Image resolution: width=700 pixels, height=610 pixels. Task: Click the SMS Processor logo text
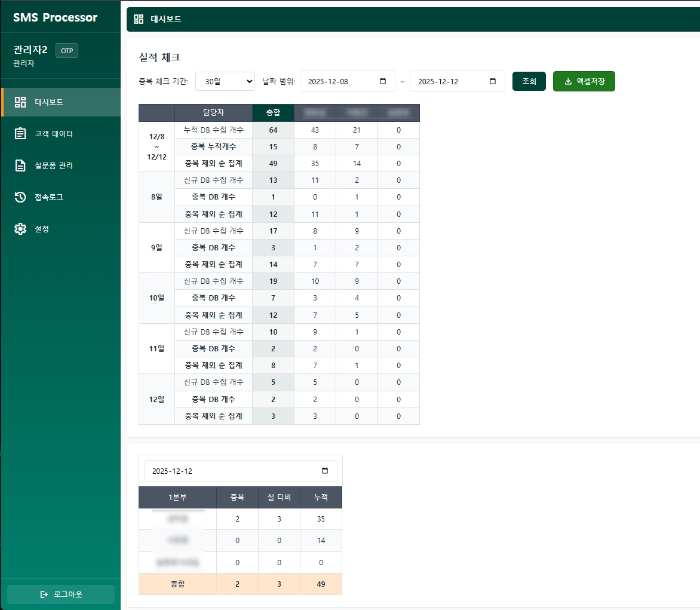click(x=54, y=18)
